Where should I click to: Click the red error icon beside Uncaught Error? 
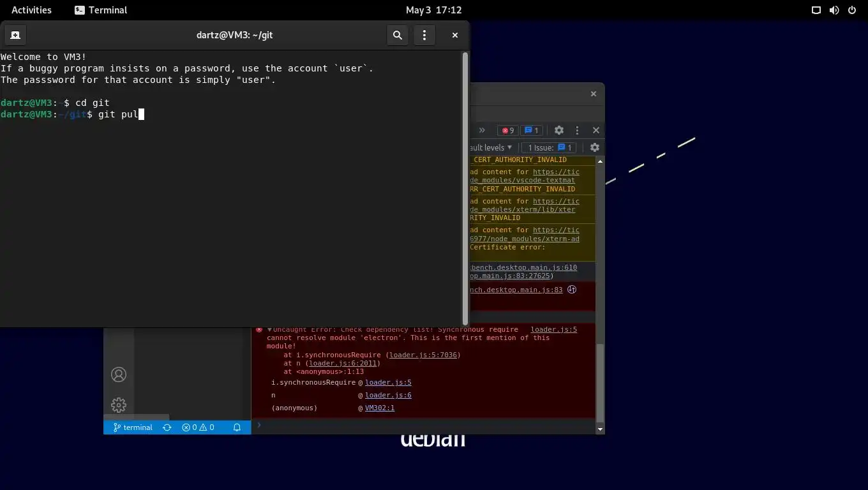tap(259, 330)
